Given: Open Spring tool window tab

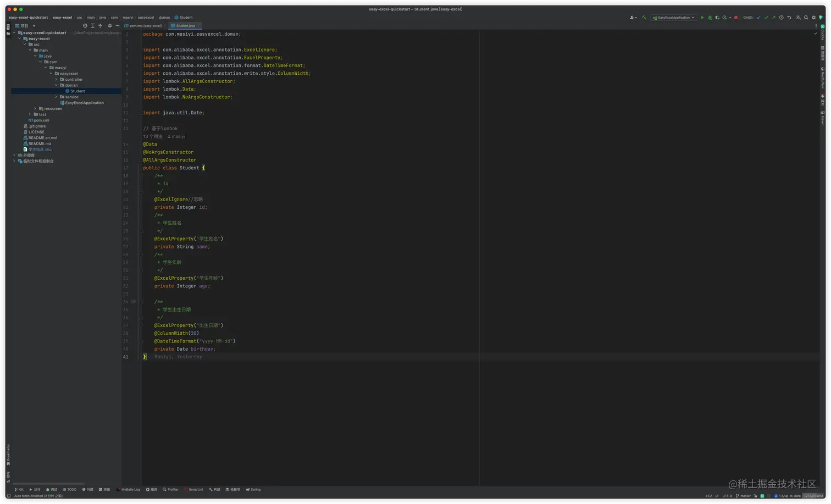Looking at the screenshot, I should pos(253,489).
